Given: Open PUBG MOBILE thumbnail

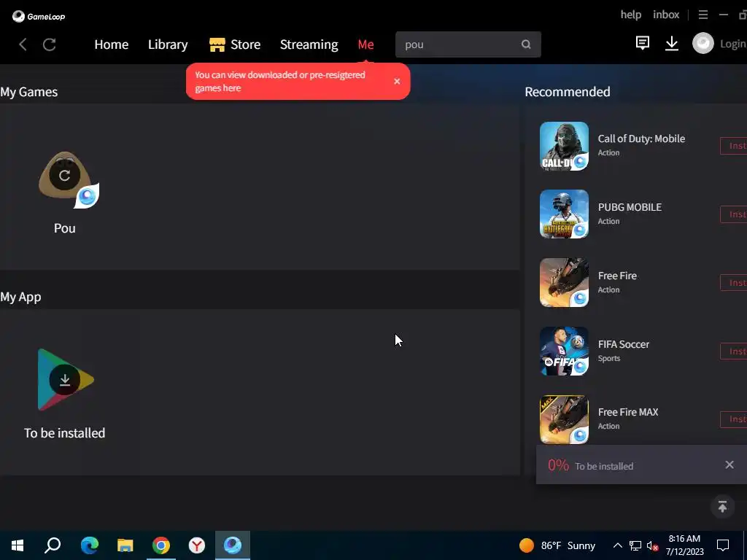Looking at the screenshot, I should click(564, 214).
